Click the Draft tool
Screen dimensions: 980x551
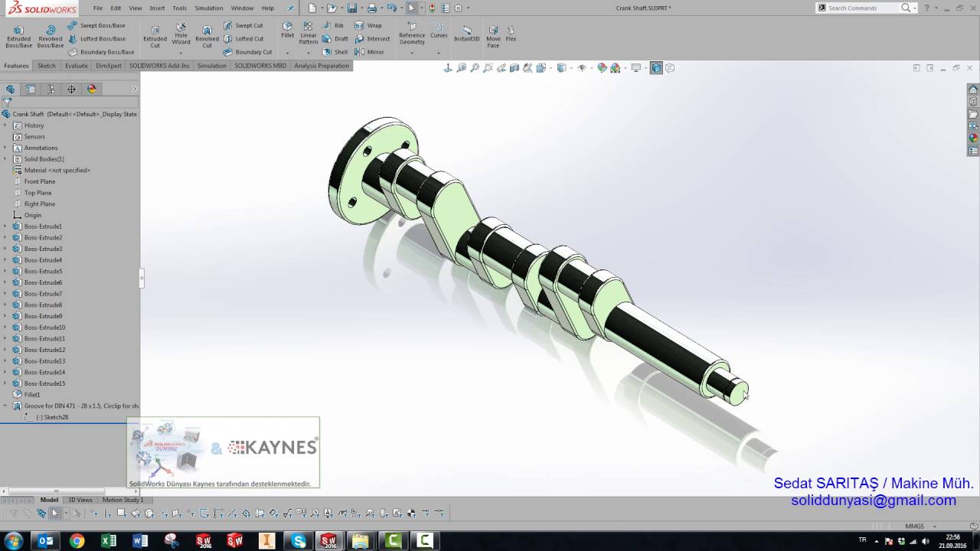coord(335,38)
